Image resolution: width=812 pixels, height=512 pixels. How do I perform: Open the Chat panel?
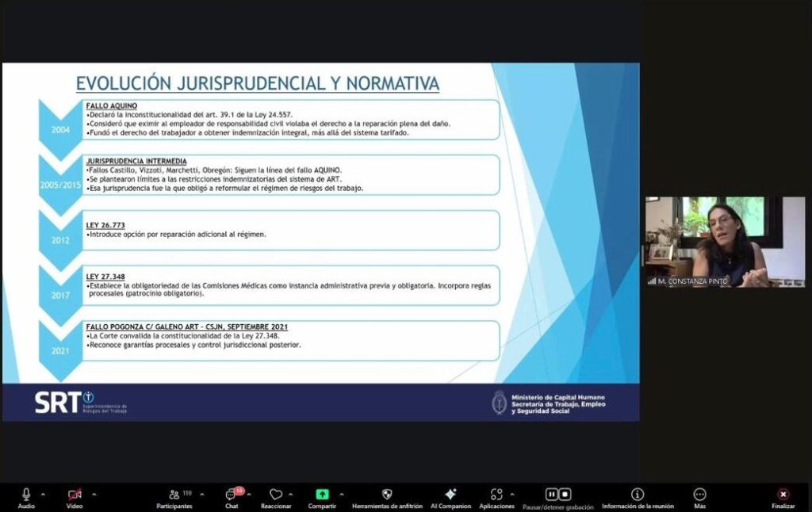click(x=231, y=495)
